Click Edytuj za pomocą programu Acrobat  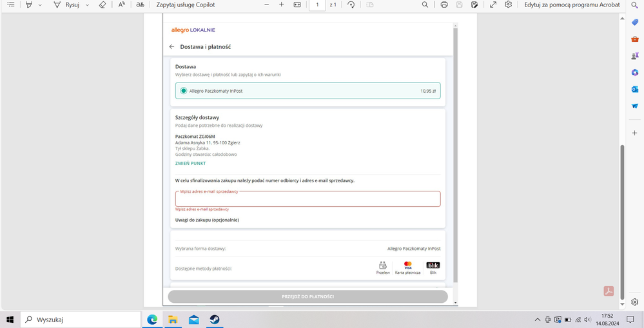pos(572,5)
